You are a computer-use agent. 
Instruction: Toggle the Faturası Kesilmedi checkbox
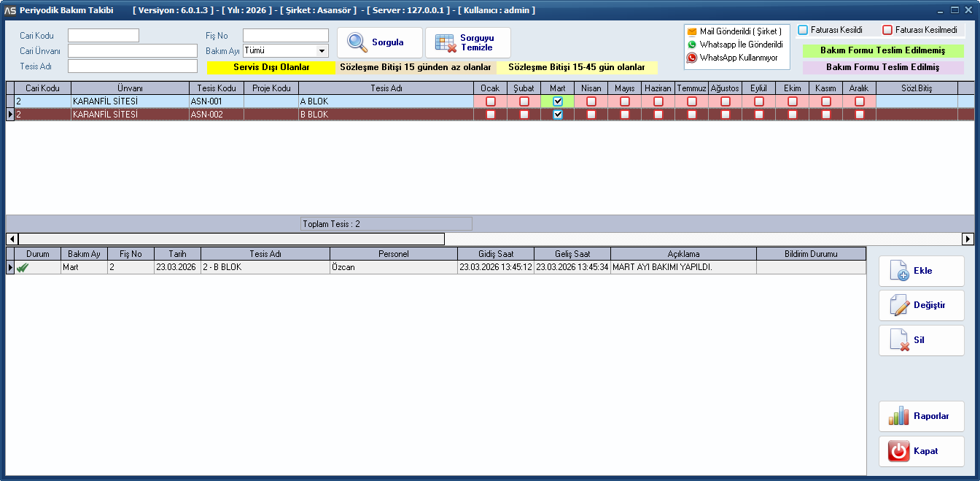coord(887,30)
